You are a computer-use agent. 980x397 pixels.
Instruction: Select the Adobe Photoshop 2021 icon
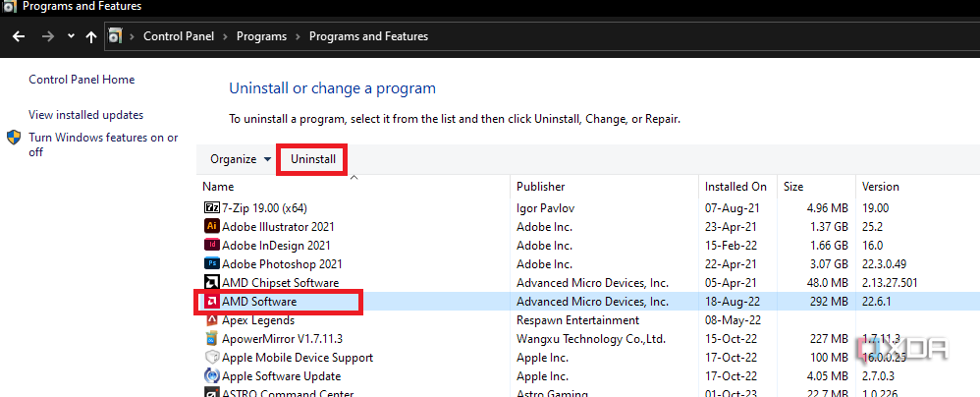[211, 264]
